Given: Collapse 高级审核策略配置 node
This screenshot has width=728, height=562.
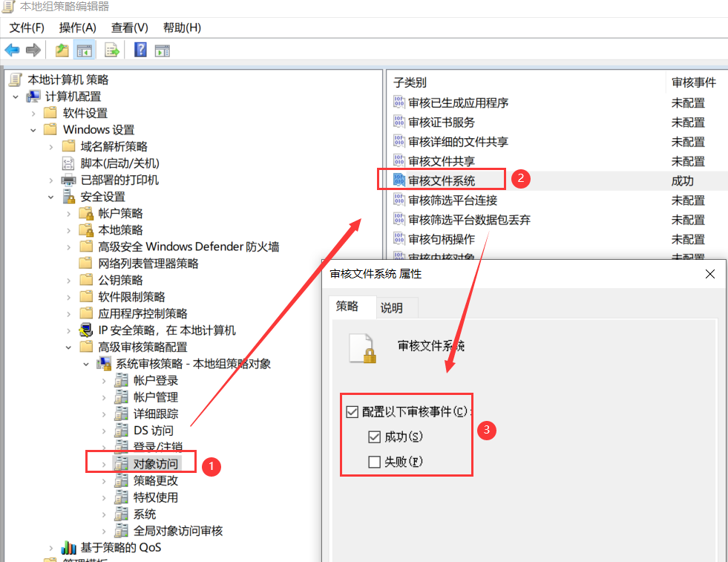Looking at the screenshot, I should pyautogui.click(x=69, y=347).
